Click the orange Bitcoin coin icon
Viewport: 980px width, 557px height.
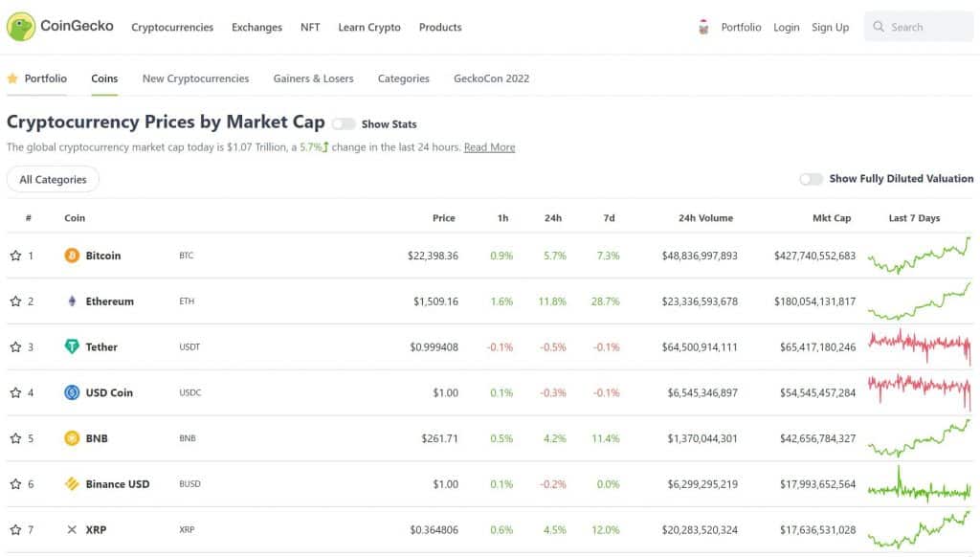[72, 256]
